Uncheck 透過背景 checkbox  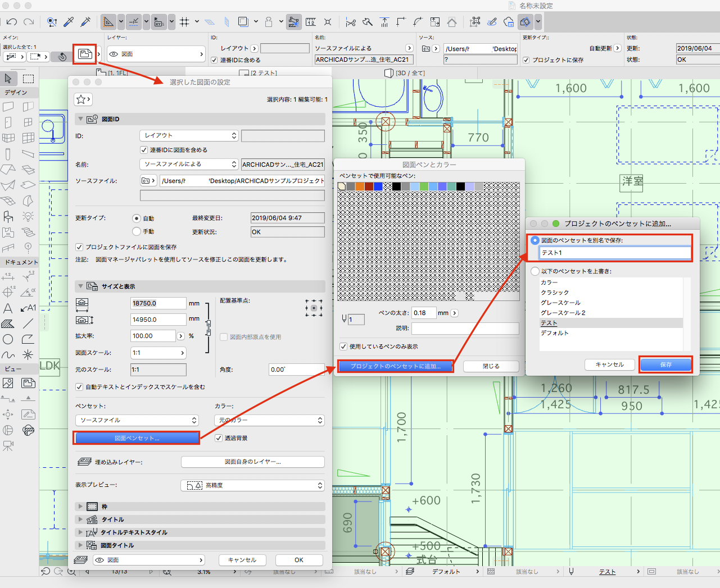[x=219, y=438]
